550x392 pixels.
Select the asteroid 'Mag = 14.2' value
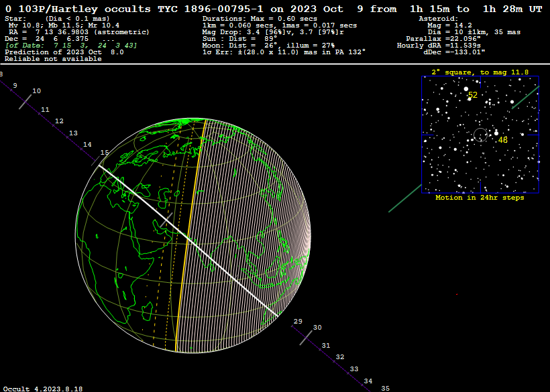click(x=449, y=25)
